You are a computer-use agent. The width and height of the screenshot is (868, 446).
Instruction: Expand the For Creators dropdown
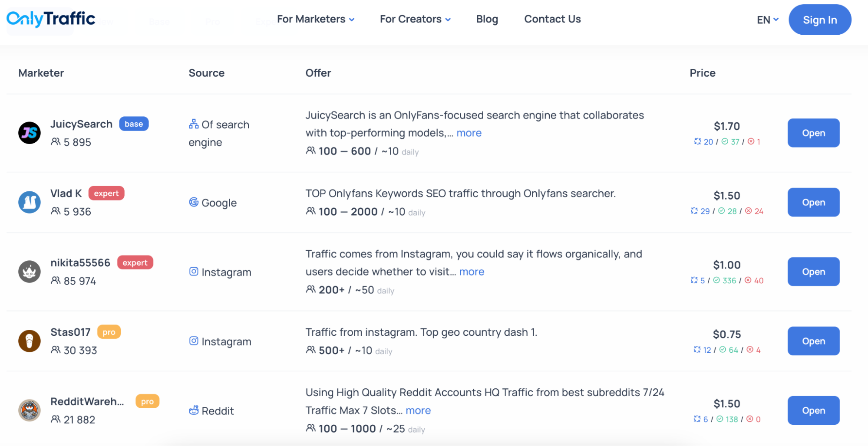tap(415, 19)
